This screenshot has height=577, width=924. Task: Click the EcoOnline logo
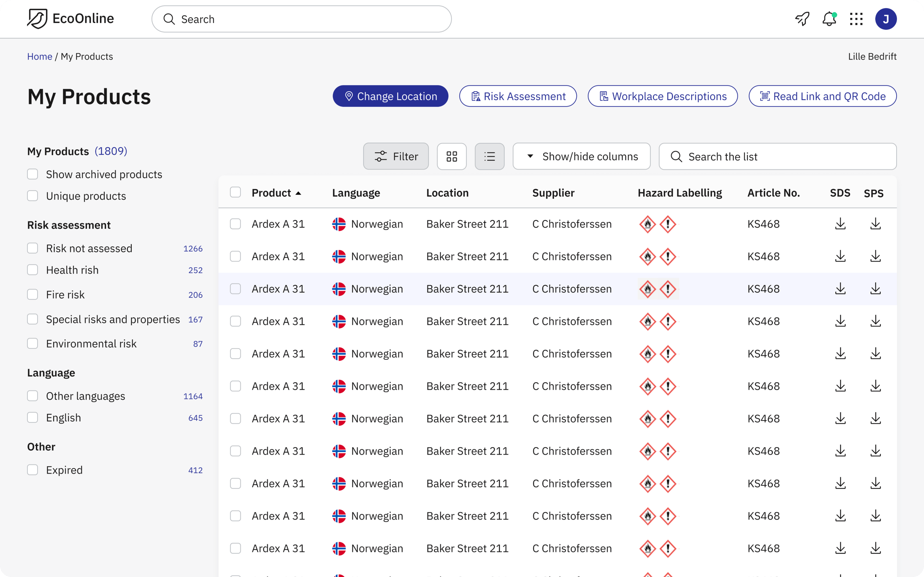click(71, 19)
